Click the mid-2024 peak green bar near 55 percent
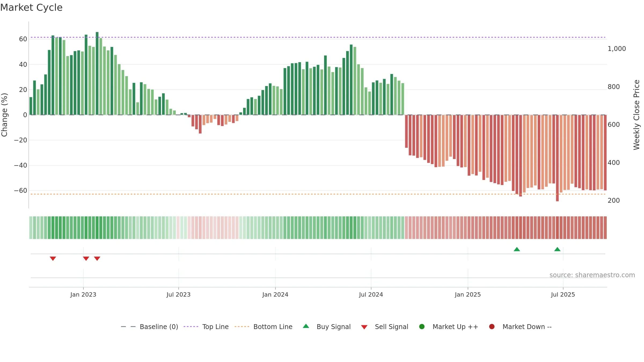Viewport: 644px width, 362px height. click(x=351, y=80)
